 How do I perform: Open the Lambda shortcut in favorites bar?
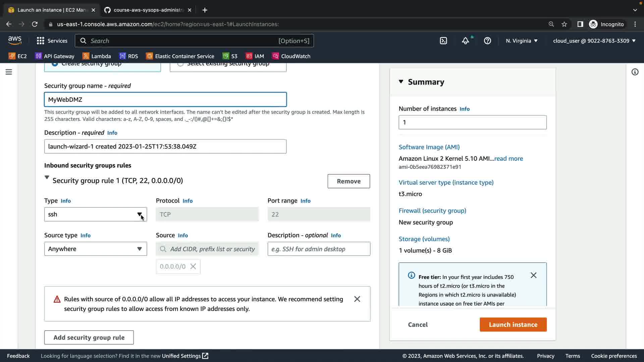pos(97,56)
